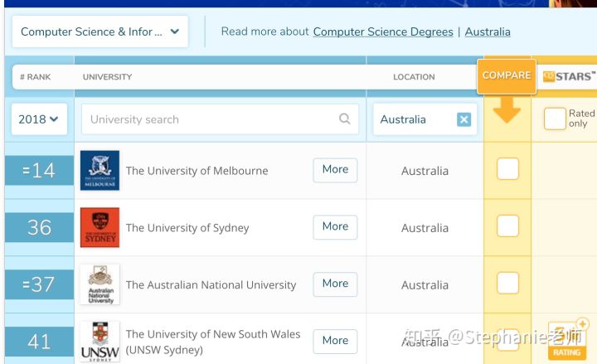Click the QS STARS column header

tap(570, 76)
